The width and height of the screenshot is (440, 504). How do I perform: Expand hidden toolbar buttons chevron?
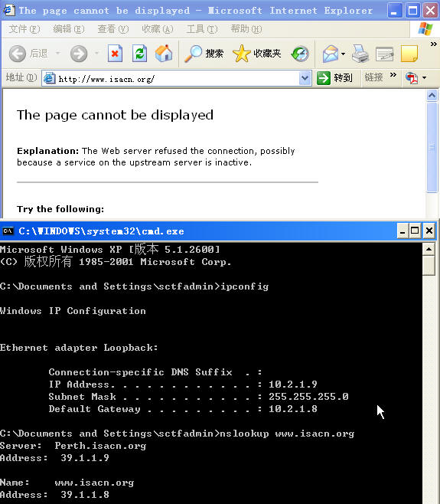coord(434,44)
